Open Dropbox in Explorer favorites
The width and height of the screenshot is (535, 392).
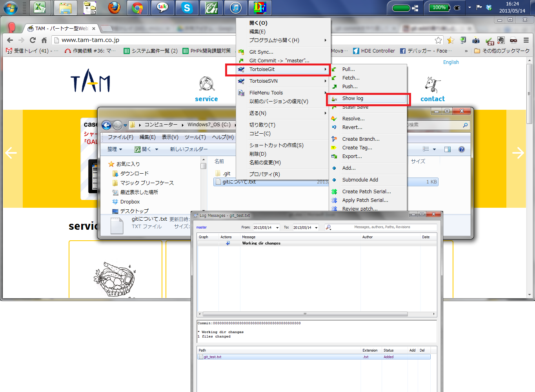coord(126,201)
